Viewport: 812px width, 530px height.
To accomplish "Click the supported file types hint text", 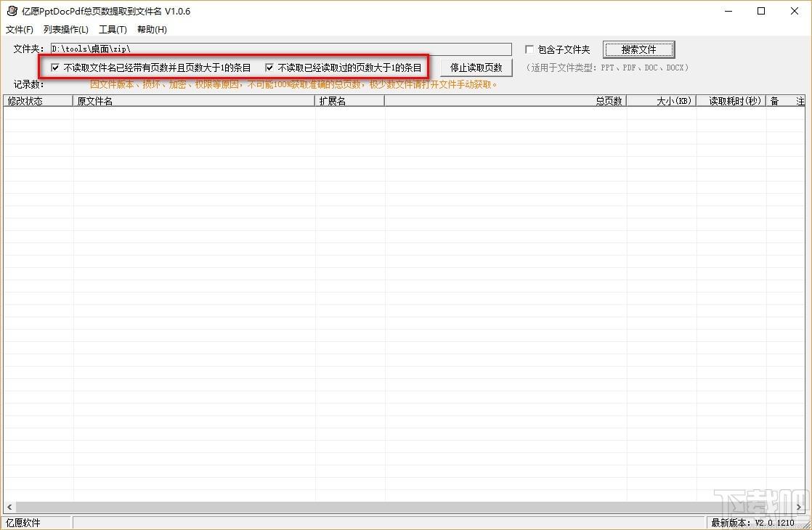I will tap(607, 68).
